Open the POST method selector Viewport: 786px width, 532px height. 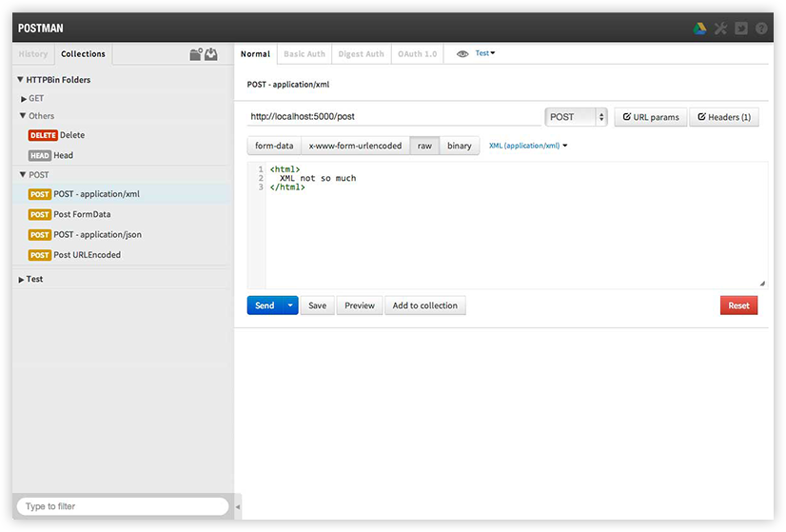576,117
